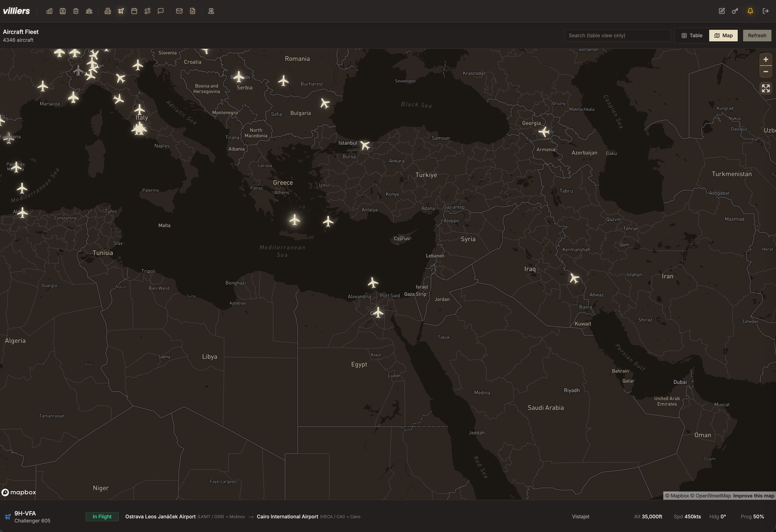Select the aircraft fleet plane icon
The height and width of the screenshot is (532, 776).
121,11
